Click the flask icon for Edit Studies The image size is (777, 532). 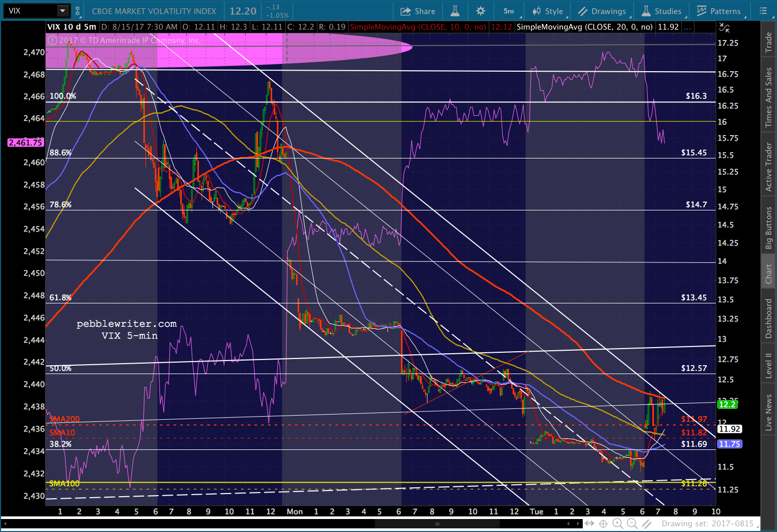[x=455, y=11]
